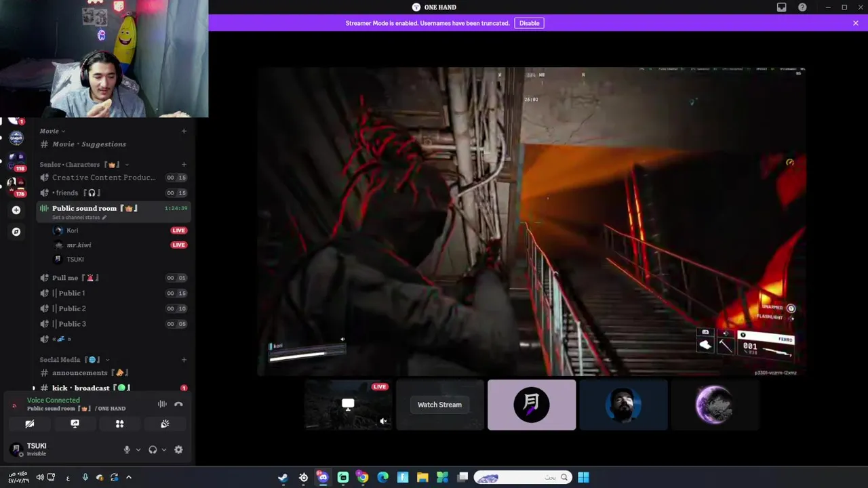
Task: Collapse Senior·Characters category
Action: tap(84, 164)
